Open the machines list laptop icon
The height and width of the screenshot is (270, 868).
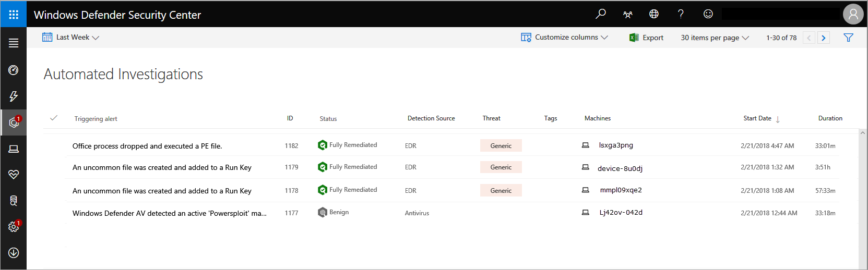click(14, 149)
